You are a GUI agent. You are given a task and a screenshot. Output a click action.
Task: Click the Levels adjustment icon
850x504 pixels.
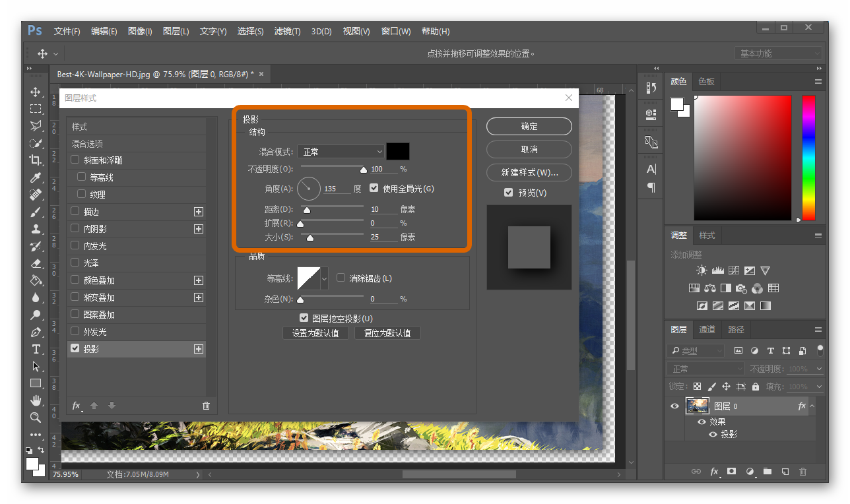click(x=717, y=270)
